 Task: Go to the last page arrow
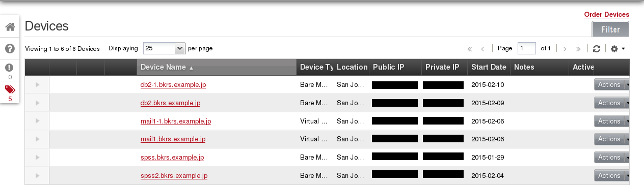tap(578, 49)
